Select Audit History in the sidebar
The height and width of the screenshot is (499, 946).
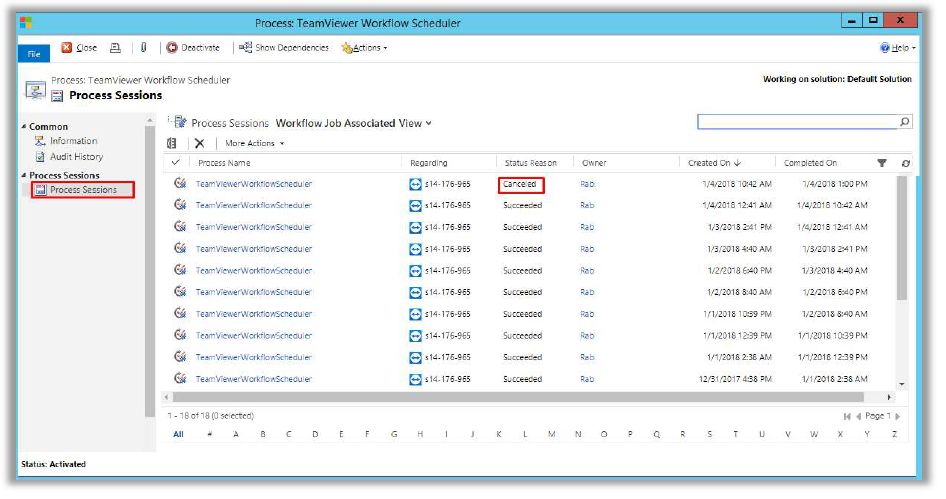click(76, 157)
